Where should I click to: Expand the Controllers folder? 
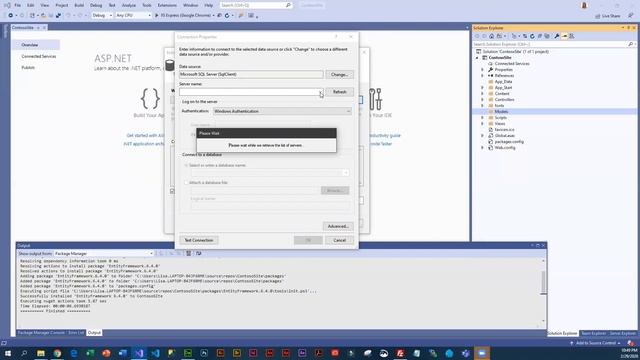pyautogui.click(x=482, y=100)
